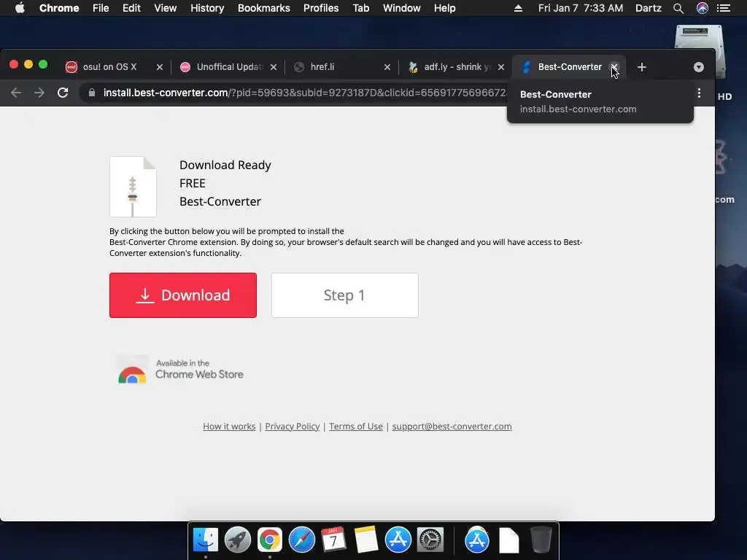Close the osu! on OS X tab
The width and height of the screenshot is (747, 560).
(160, 67)
